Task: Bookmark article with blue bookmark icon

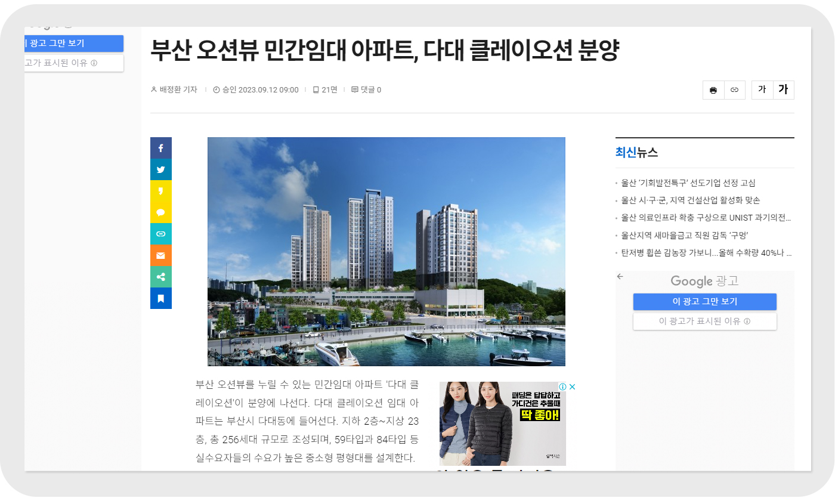Action: [161, 298]
